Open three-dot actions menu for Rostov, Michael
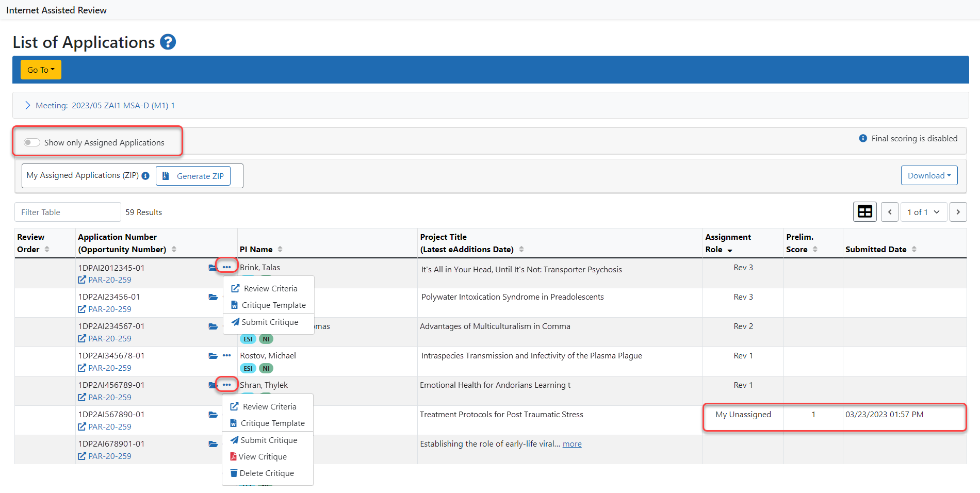980x493 pixels. pyautogui.click(x=227, y=355)
